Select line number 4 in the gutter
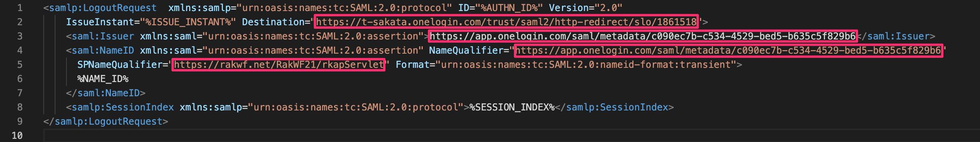This screenshot has height=142, width=980. coord(20,50)
